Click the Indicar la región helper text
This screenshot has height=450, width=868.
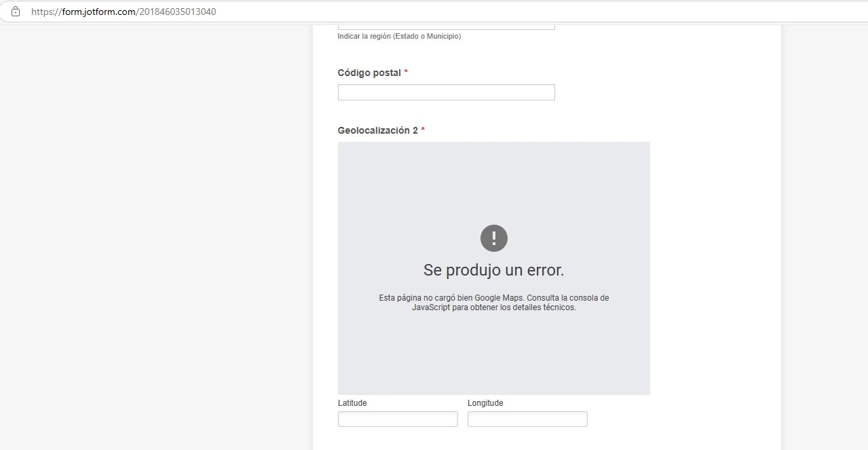pos(398,36)
